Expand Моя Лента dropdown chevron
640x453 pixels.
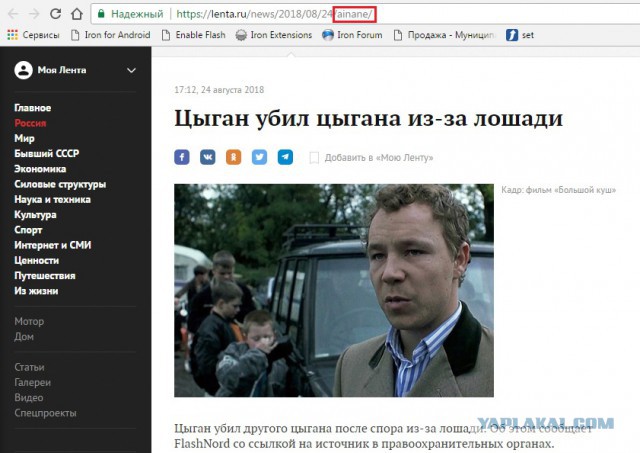[131, 70]
